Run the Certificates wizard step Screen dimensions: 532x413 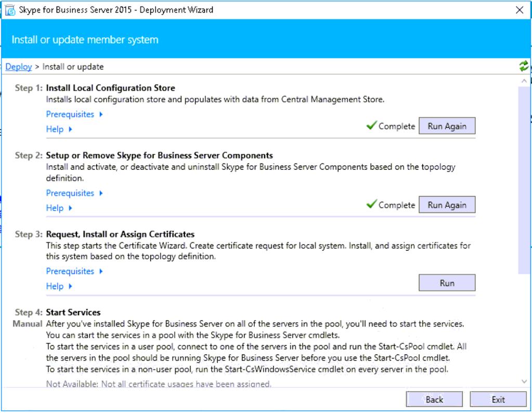click(x=447, y=283)
